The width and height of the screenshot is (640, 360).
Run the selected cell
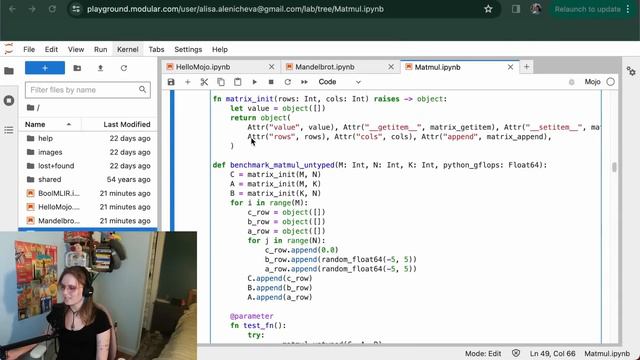[254, 82]
